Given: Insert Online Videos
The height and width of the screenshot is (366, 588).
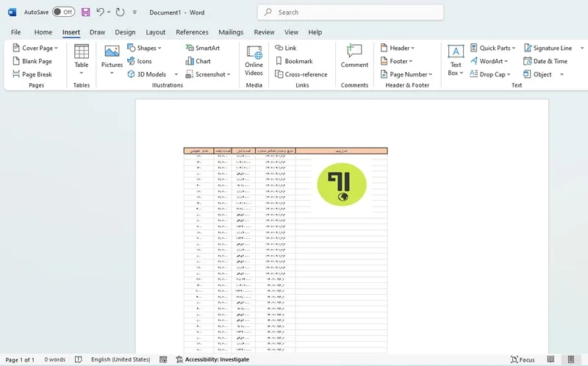Looking at the screenshot, I should tap(254, 61).
